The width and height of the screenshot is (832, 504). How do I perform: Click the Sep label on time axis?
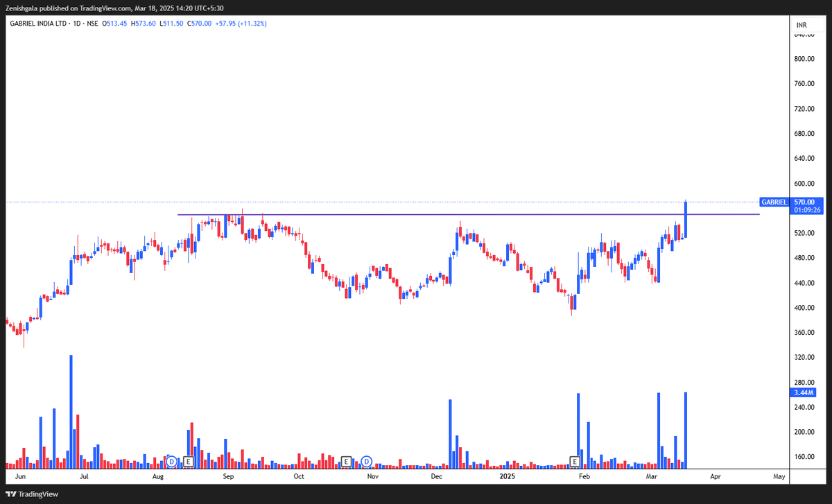(x=229, y=477)
